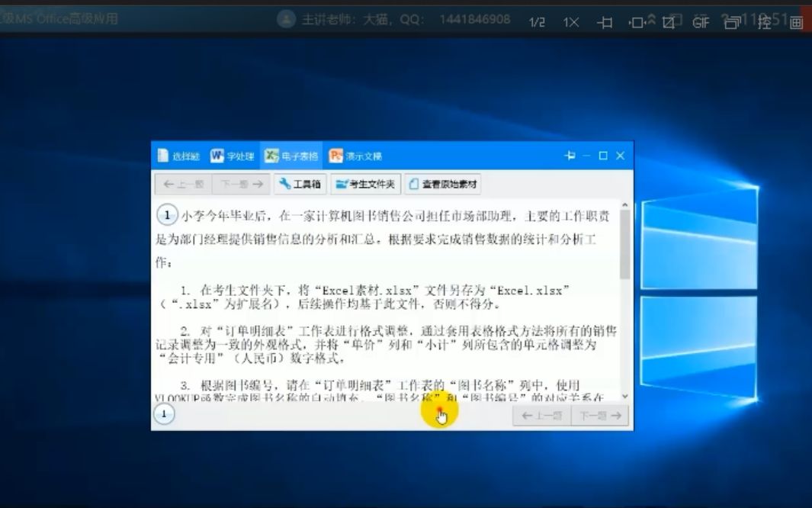This screenshot has height=508, width=812.
Task: Click the window-stacking icon in player toolbar
Action: tap(731, 21)
